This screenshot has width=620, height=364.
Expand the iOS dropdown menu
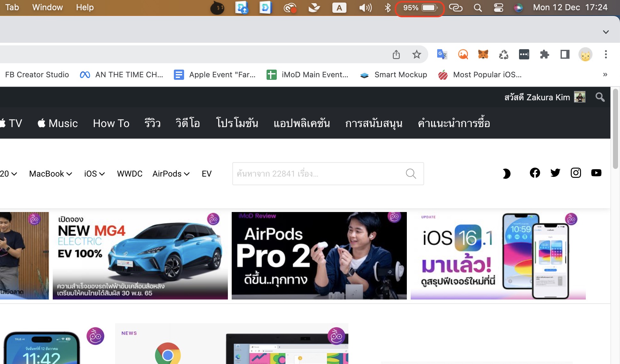coord(94,174)
